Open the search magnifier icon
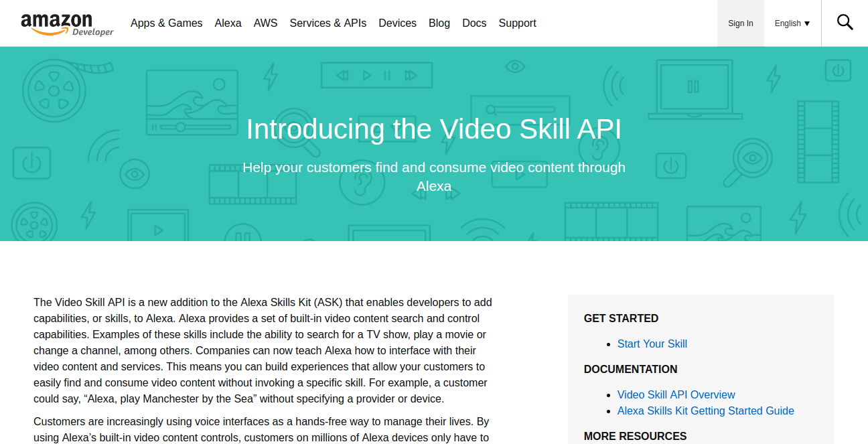868x444 pixels. click(x=845, y=23)
